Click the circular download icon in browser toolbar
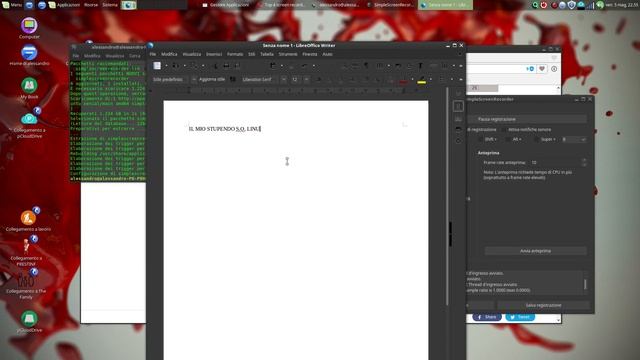The width and height of the screenshot is (640, 360). [x=554, y=69]
